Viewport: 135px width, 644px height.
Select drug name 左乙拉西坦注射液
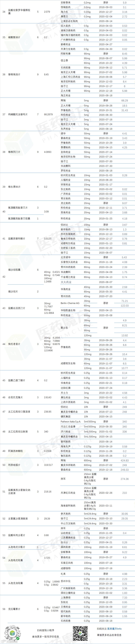pyautogui.click(x=18, y=432)
